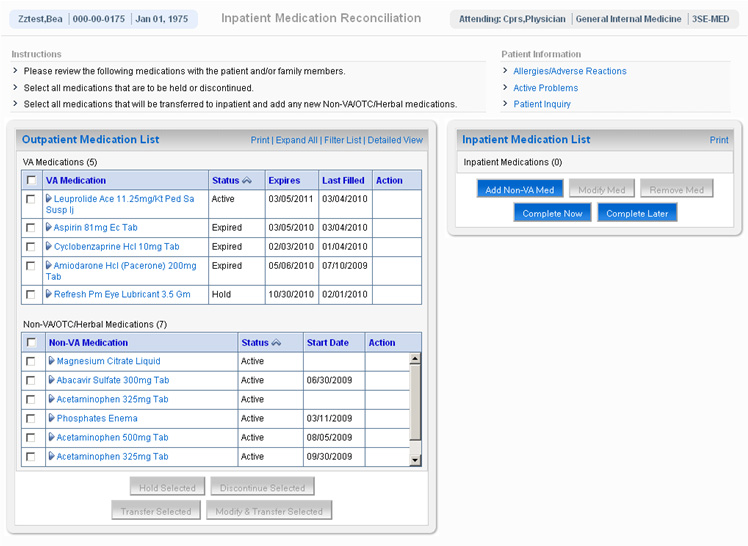Expand the Active Problems section
Image resolution: width=748 pixels, height=546 pixels.
point(545,88)
